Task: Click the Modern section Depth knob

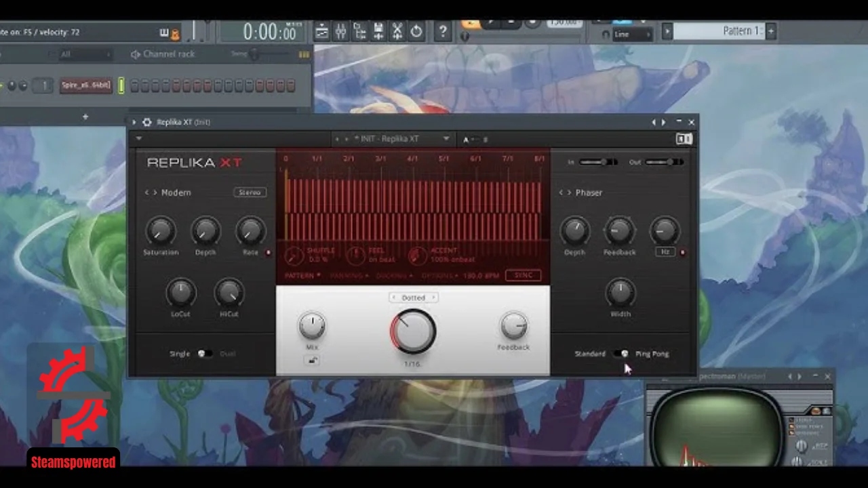Action: point(205,232)
